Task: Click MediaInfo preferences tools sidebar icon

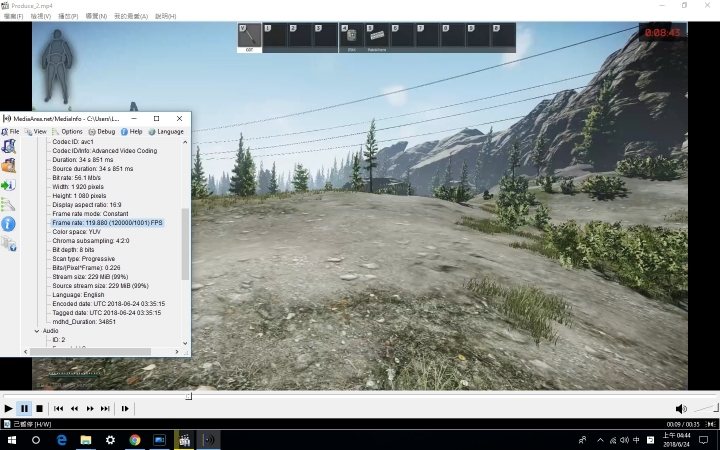Action: pos(9,204)
